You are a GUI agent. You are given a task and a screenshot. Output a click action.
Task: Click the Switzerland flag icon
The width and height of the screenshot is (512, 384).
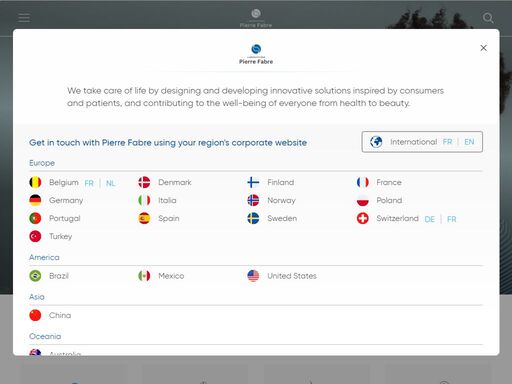coord(363,219)
